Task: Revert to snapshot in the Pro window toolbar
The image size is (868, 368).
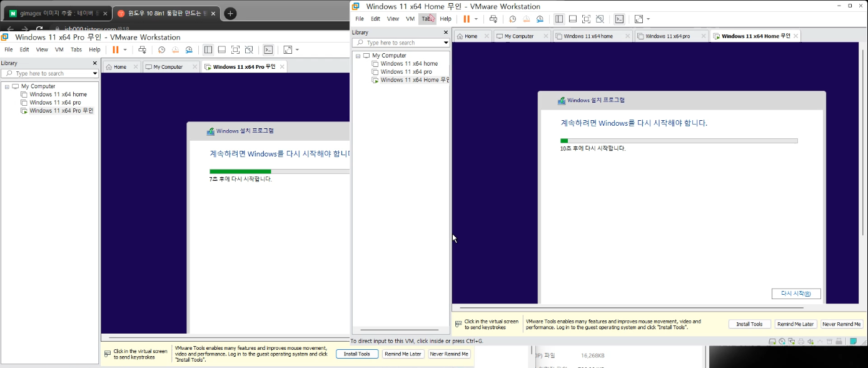Action: (176, 49)
